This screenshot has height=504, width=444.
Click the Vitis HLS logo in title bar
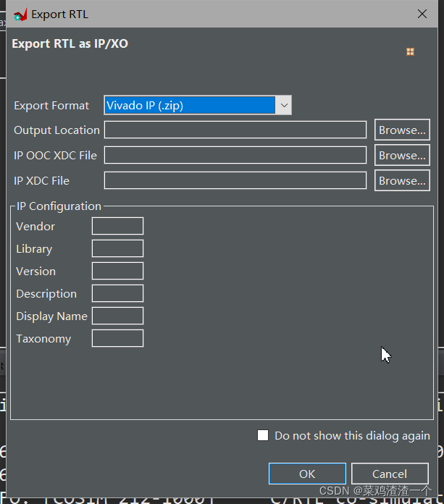(20, 14)
